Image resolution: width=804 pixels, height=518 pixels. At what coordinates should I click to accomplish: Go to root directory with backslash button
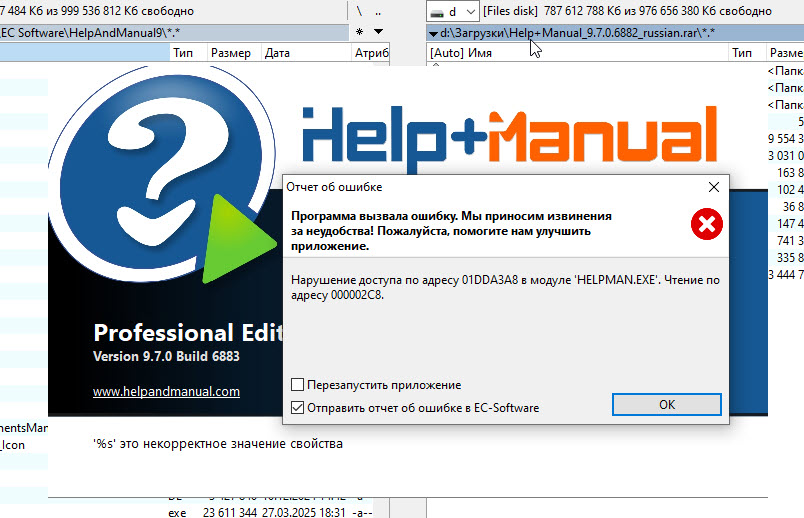[x=359, y=11]
